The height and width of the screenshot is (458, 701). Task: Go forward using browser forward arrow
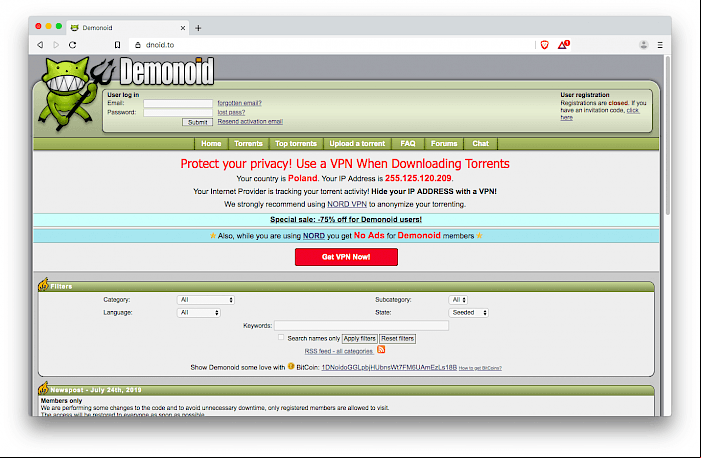[x=56, y=45]
